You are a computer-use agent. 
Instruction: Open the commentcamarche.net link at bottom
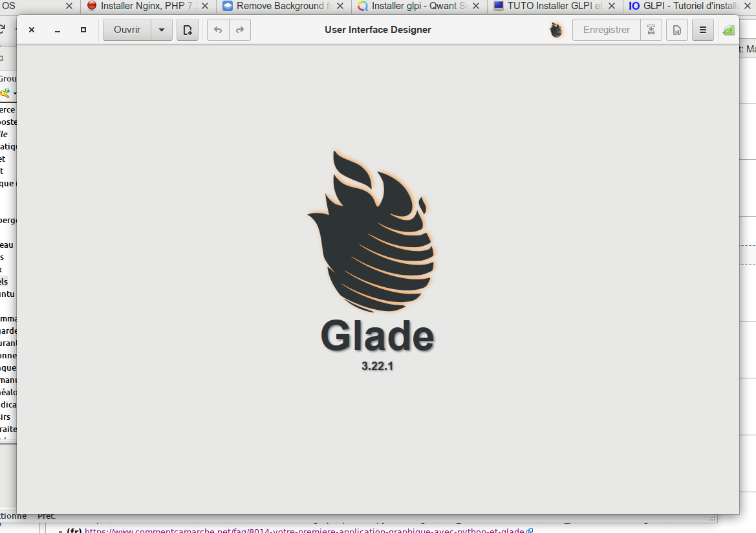(x=304, y=531)
